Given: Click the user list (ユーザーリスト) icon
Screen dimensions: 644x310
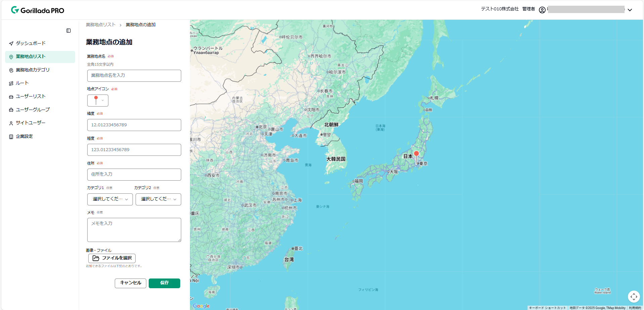Looking at the screenshot, I should (x=10, y=97).
